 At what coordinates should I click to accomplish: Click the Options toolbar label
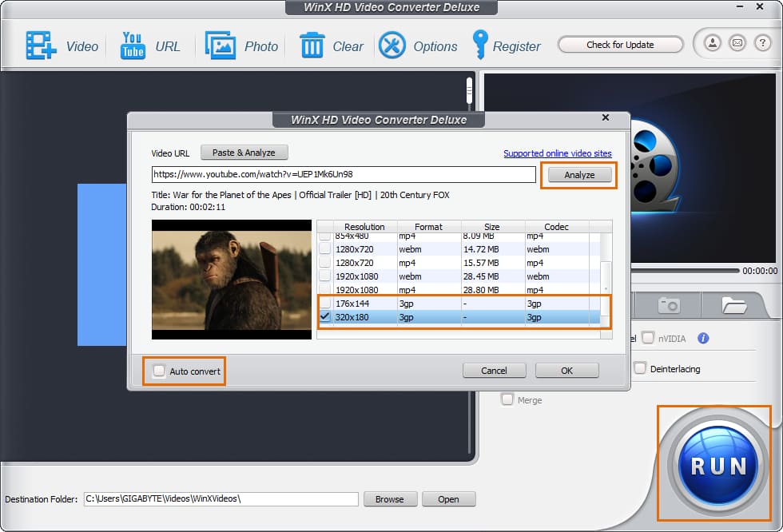click(x=435, y=46)
